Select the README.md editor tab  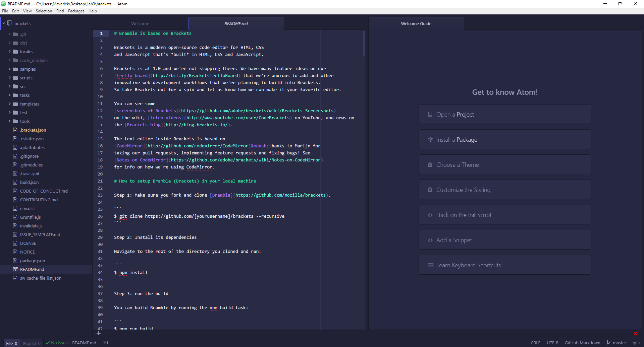(x=236, y=23)
